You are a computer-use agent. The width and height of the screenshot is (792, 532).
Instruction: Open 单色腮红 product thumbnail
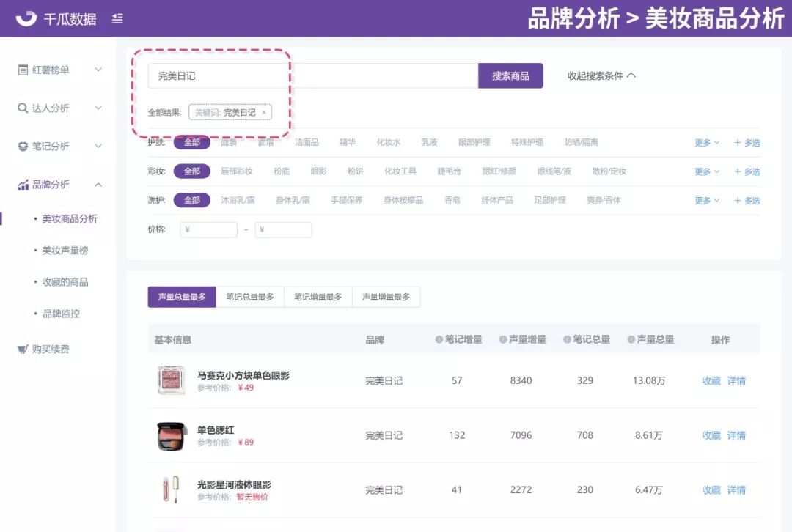172,435
